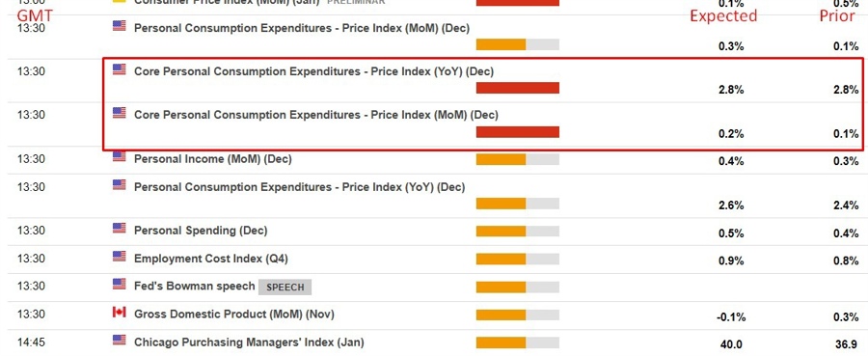Open Employment Cost Index (Q4) event
868x356 pixels.
(x=211, y=259)
